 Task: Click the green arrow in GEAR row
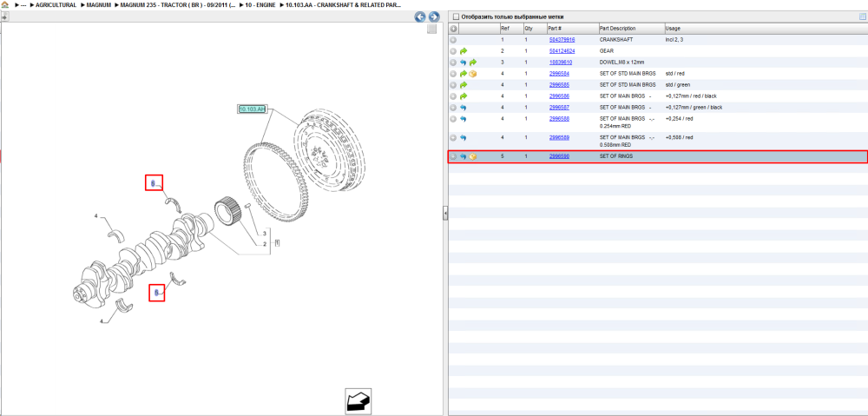464,51
